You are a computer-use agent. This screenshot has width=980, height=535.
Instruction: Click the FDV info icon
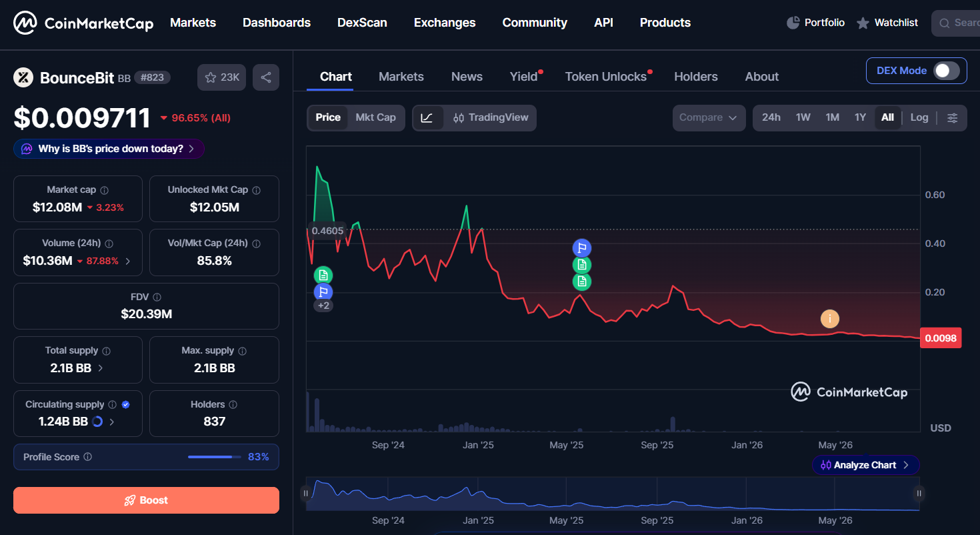point(157,298)
